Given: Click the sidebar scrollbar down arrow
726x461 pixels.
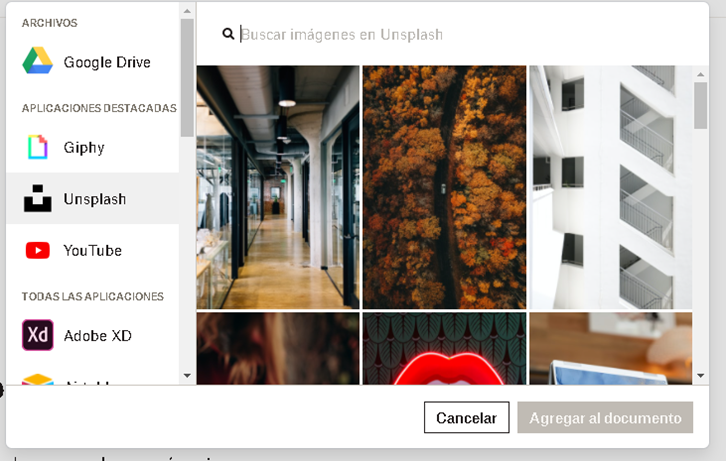Looking at the screenshot, I should pyautogui.click(x=187, y=375).
